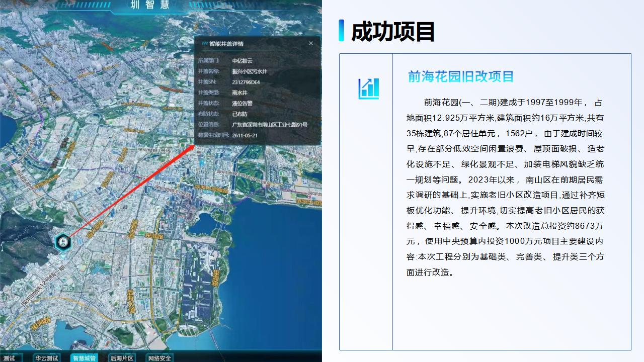
Task: Switch to the 智慧城管 tab
Action: pos(84,358)
